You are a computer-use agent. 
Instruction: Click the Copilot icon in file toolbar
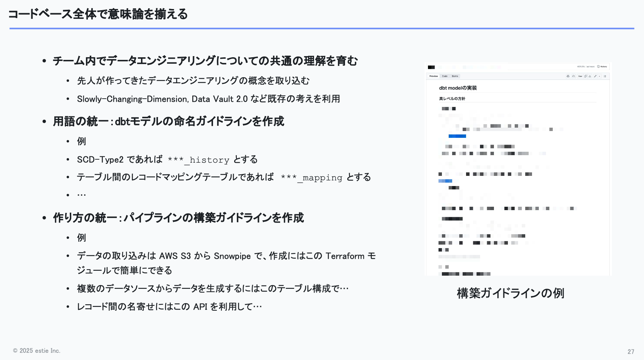pos(568,76)
